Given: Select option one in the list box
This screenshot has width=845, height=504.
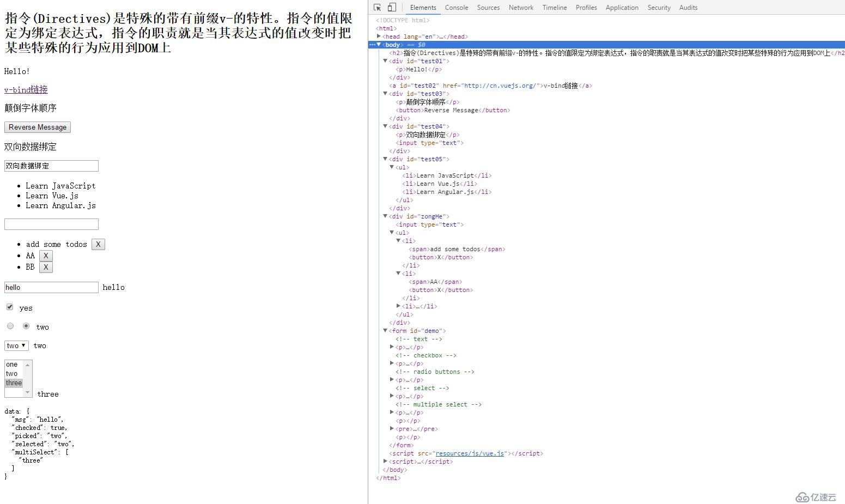Looking at the screenshot, I should coord(14,365).
